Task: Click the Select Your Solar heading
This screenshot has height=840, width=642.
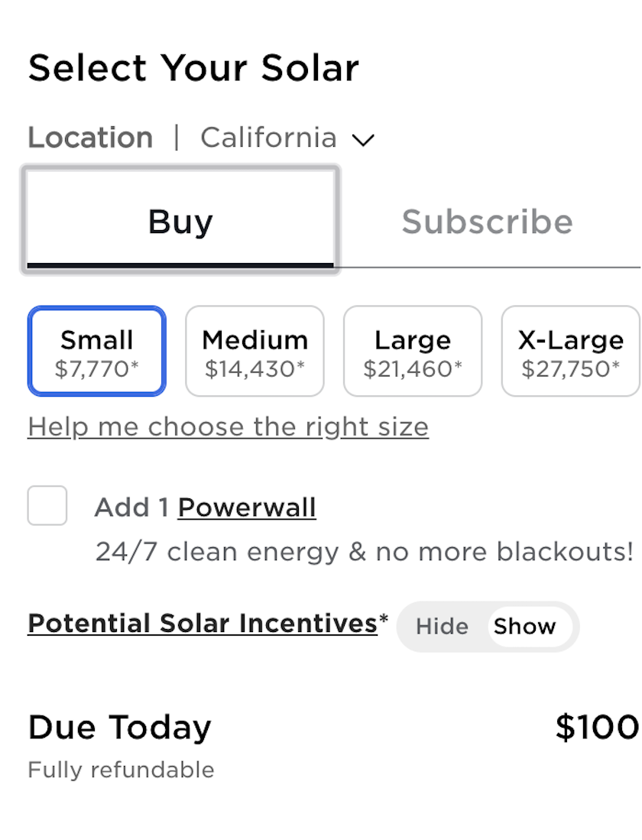Action: (x=193, y=68)
